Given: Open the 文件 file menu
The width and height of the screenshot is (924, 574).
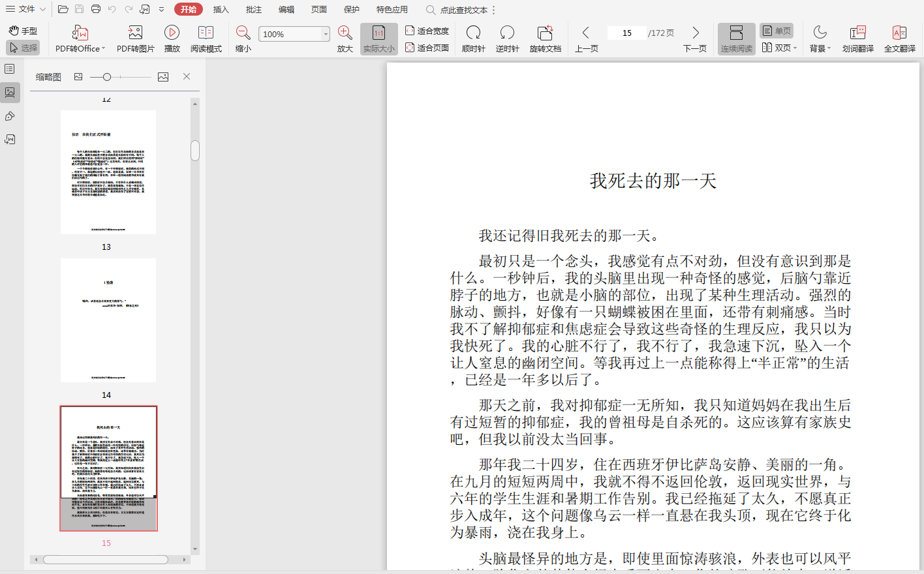Looking at the screenshot, I should [25, 9].
